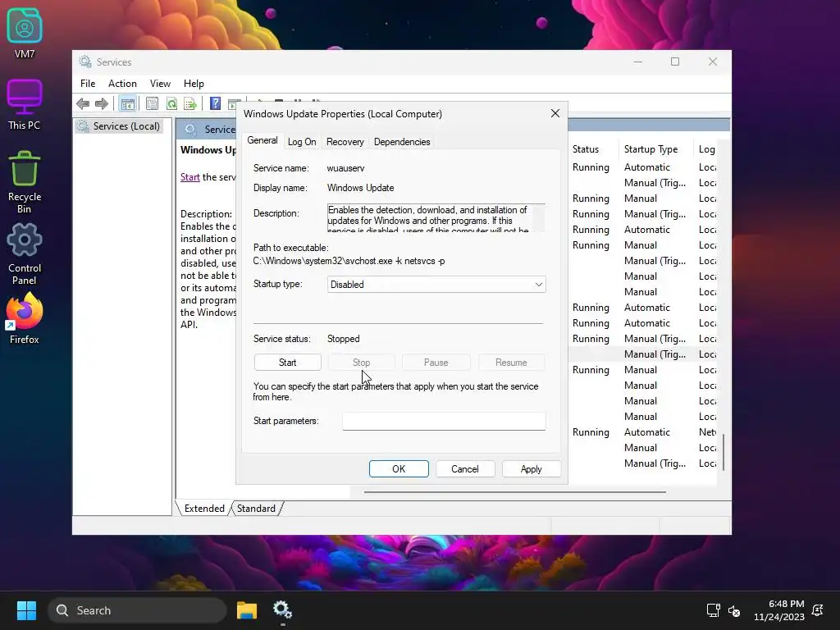
Task: Click the Apply button
Action: [531, 468]
